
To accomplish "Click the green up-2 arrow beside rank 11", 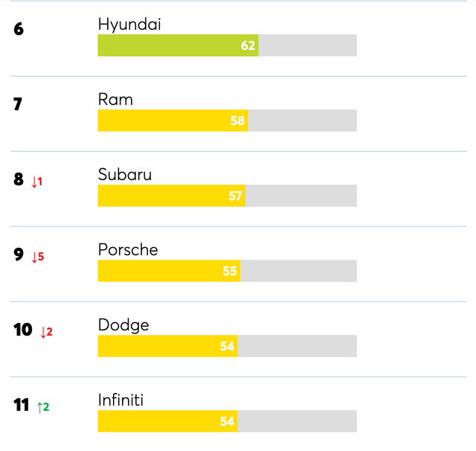I will (42, 406).
